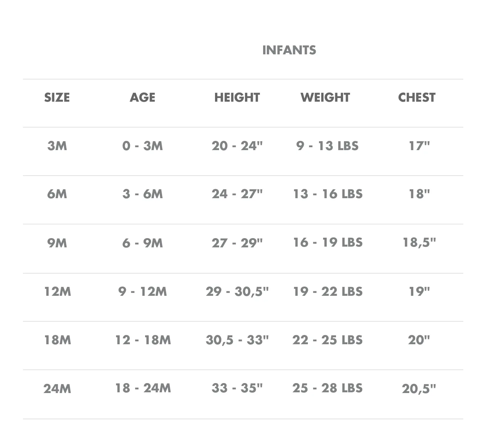
Task: Click the 0 - 3M age cell
Action: coord(142,146)
